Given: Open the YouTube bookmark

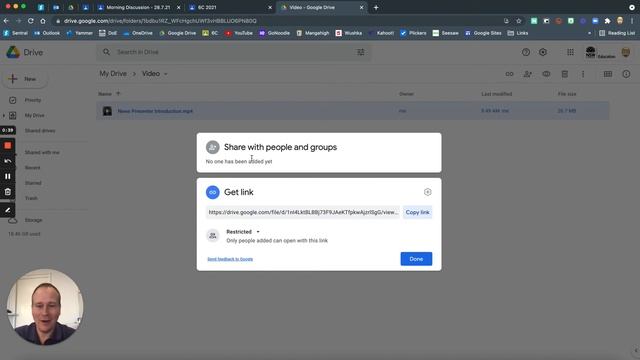Looking at the screenshot, I should tap(239, 33).
